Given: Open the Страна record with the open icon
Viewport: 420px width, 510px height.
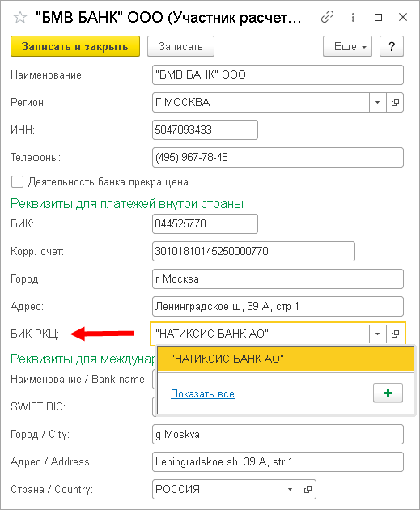Looking at the screenshot, I should tap(308, 489).
